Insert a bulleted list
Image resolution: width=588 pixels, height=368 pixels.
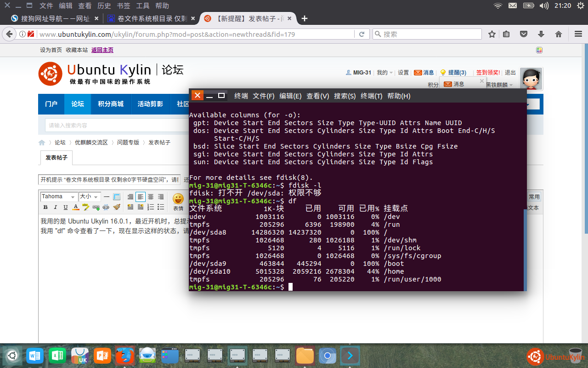(161, 207)
